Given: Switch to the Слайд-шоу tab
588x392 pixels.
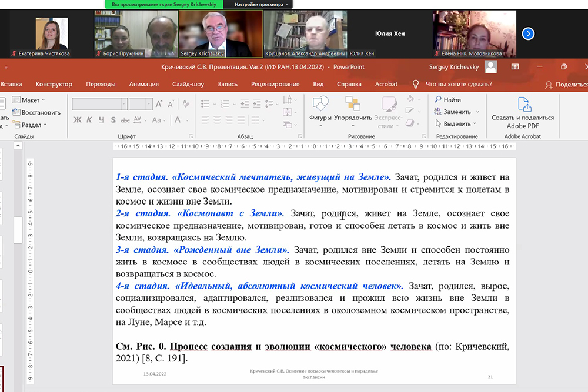Looking at the screenshot, I should pyautogui.click(x=188, y=84).
